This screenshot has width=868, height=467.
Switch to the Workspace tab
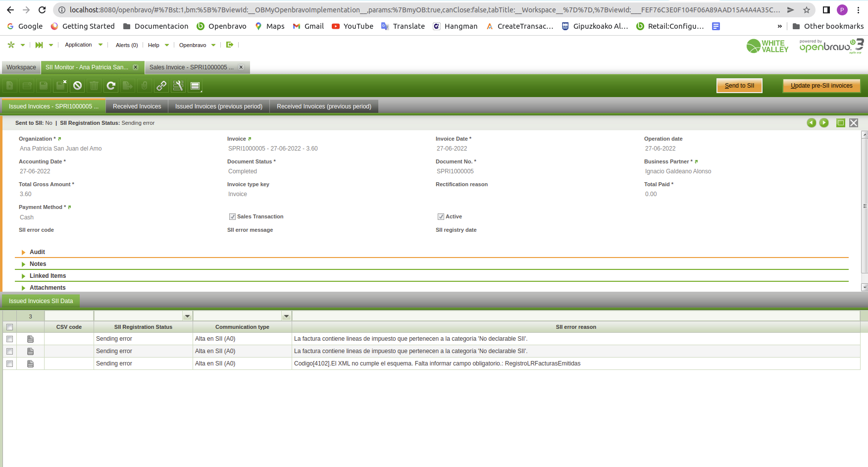21,67
